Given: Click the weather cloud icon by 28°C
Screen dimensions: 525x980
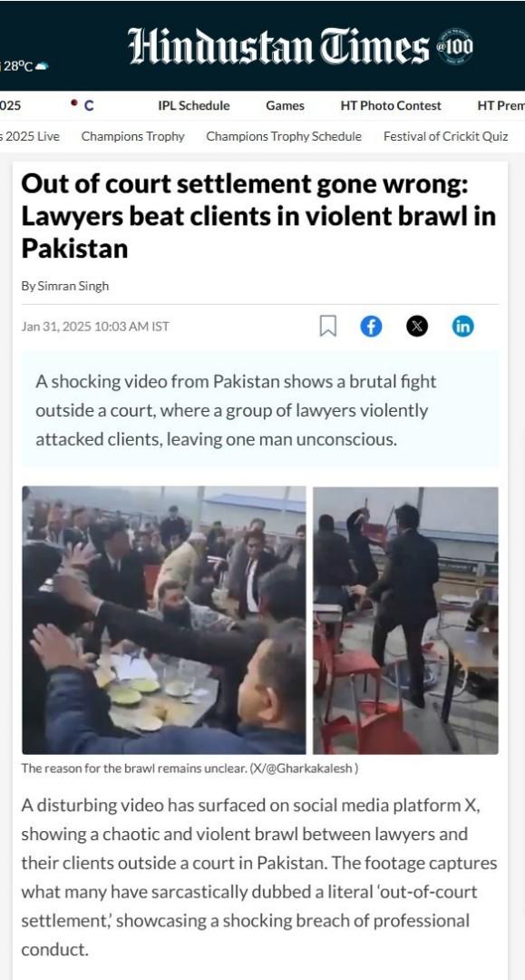Looking at the screenshot, I should click(x=41, y=67).
